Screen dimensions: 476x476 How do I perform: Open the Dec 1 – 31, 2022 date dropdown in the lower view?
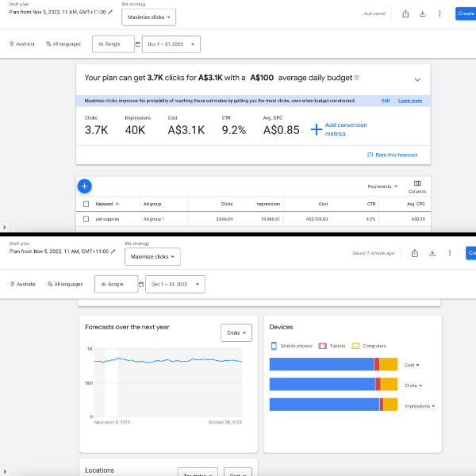(x=175, y=285)
